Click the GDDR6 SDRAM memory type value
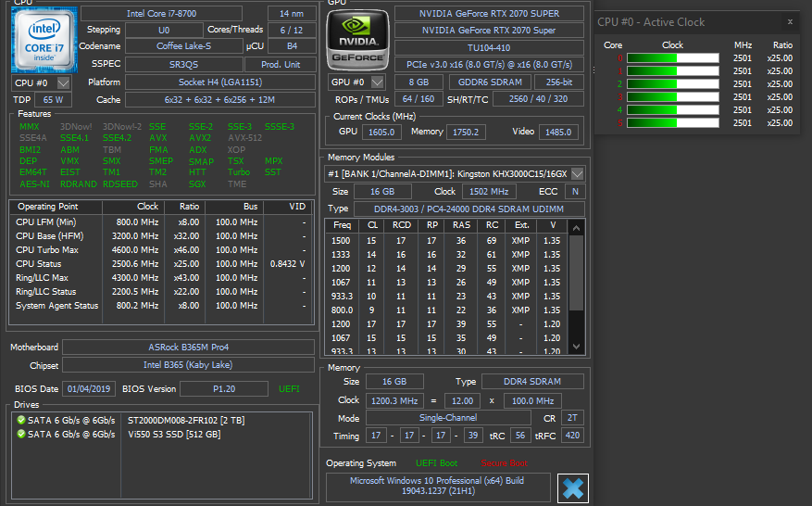This screenshot has width=812, height=506. click(490, 82)
